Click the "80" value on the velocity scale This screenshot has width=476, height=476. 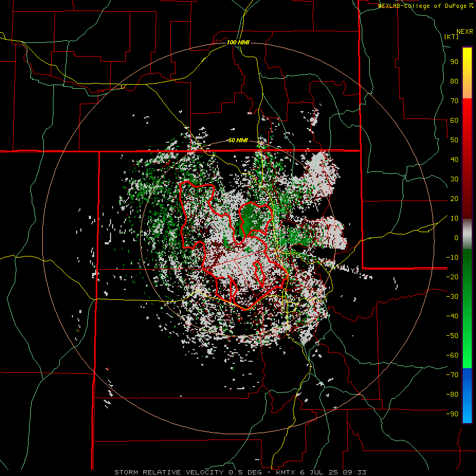[x=454, y=81]
